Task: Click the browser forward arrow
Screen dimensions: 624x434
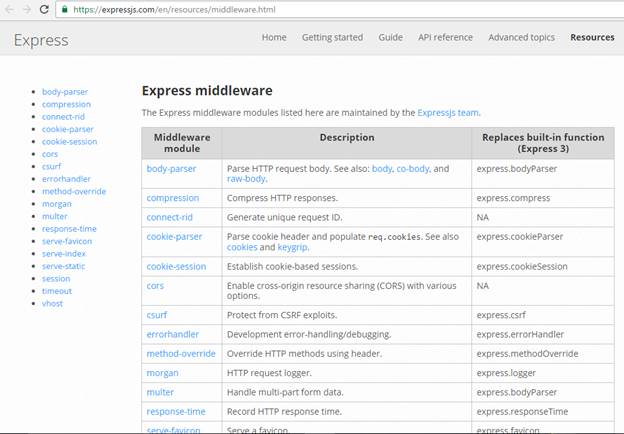Action: [x=27, y=10]
